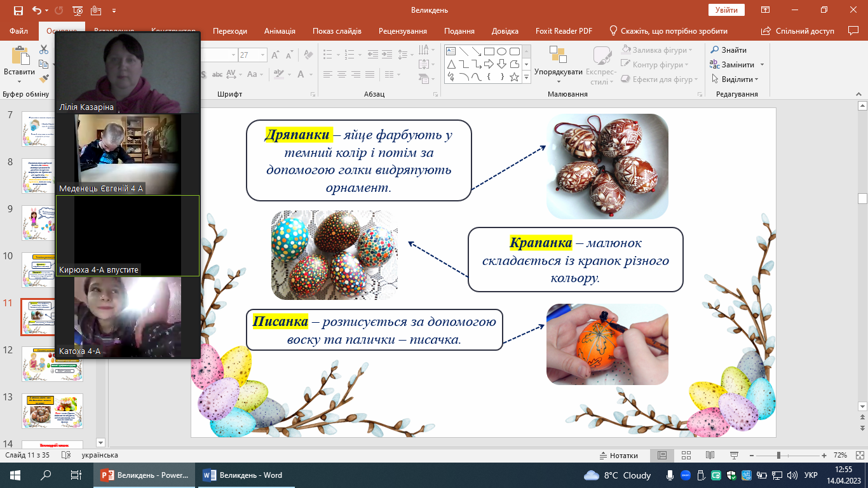Click the Увійти sign-in button
The width and height of the screenshot is (868, 488).
[x=726, y=10]
